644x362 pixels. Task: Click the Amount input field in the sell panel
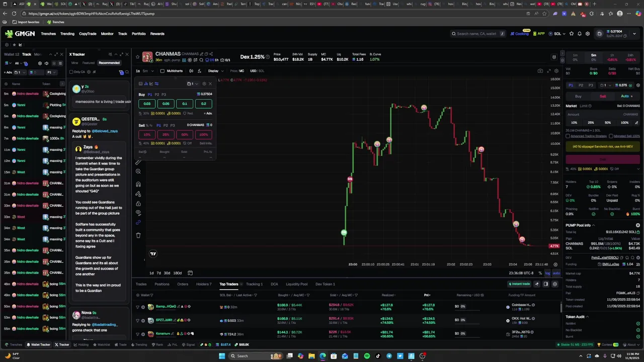[x=603, y=115]
